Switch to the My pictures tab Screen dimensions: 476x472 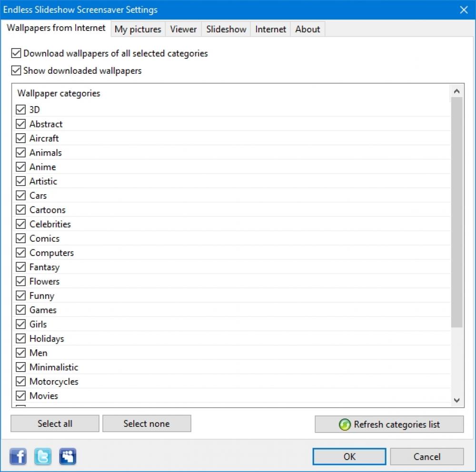point(138,29)
